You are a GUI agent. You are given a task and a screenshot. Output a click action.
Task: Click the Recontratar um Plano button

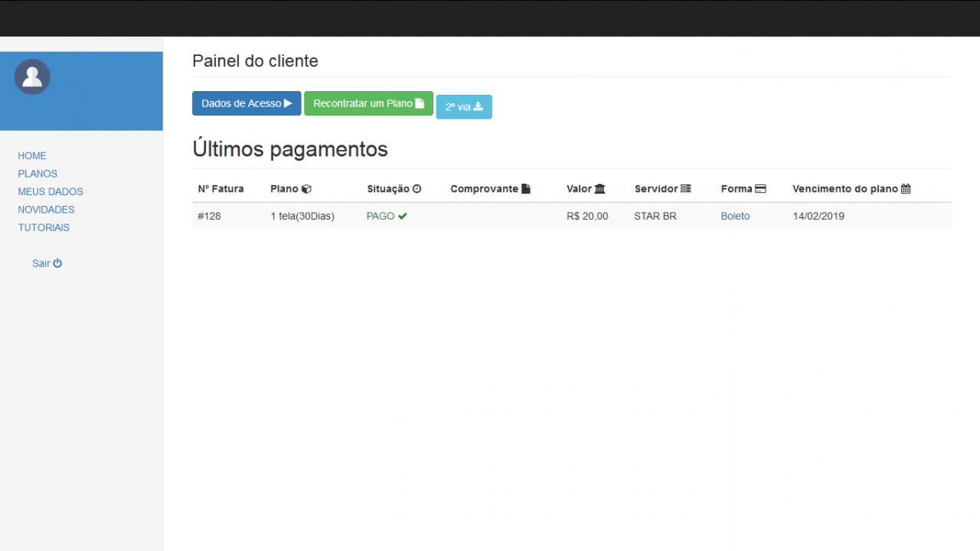(x=368, y=103)
